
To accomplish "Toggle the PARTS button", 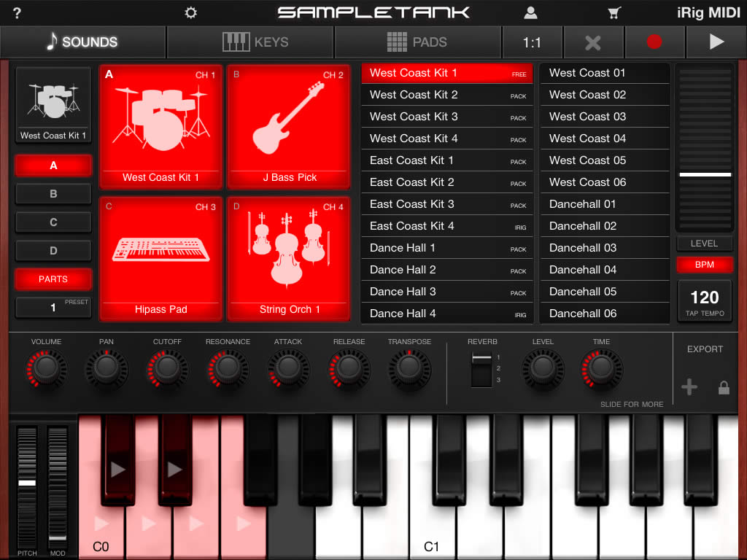I will 53,279.
